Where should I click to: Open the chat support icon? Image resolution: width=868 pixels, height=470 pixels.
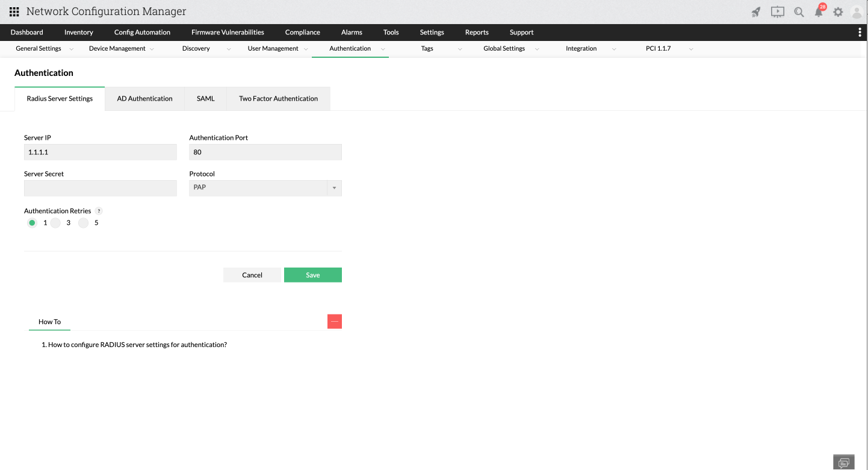coord(844,462)
